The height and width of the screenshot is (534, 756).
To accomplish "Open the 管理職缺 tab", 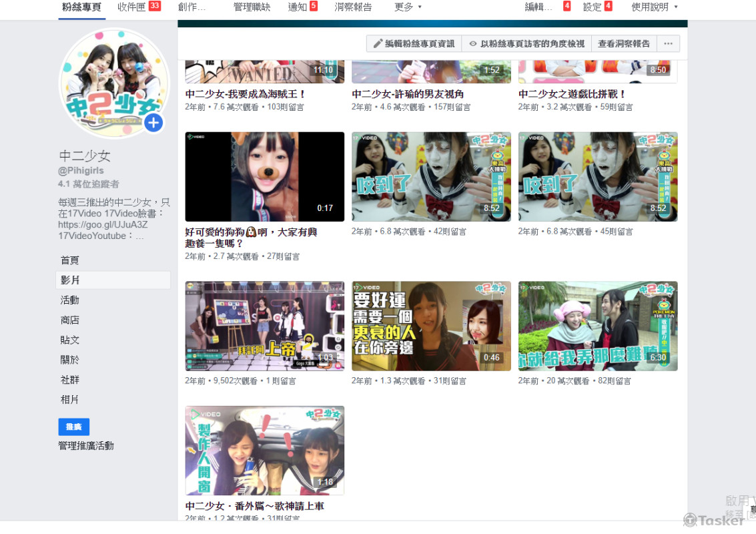I will pyautogui.click(x=252, y=7).
